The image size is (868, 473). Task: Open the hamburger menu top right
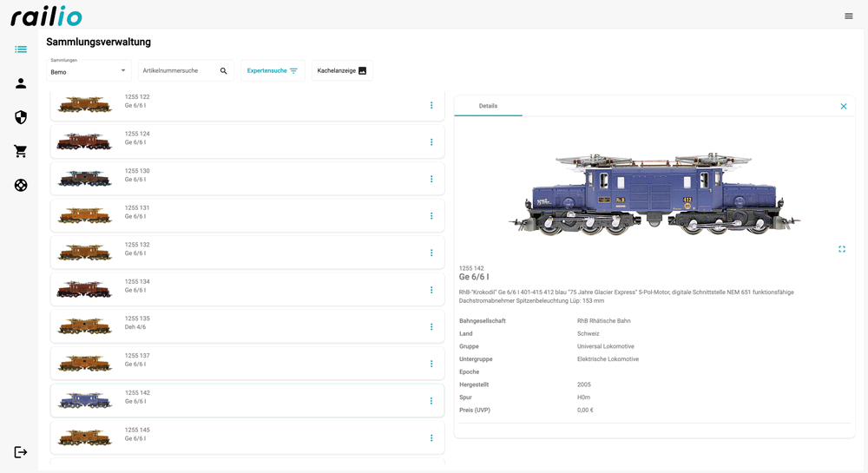[x=849, y=16]
